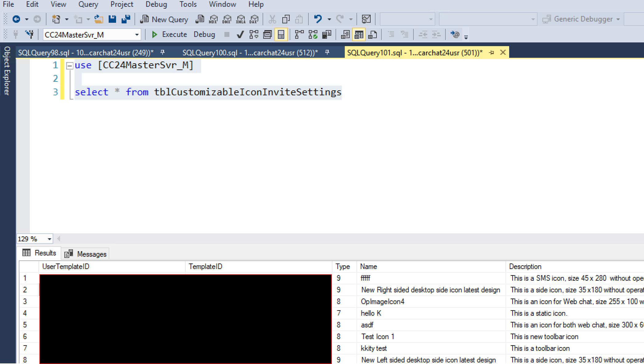Viewport: 644px width, 364px height.
Task: Click the Change Connection icon
Action: click(30, 34)
